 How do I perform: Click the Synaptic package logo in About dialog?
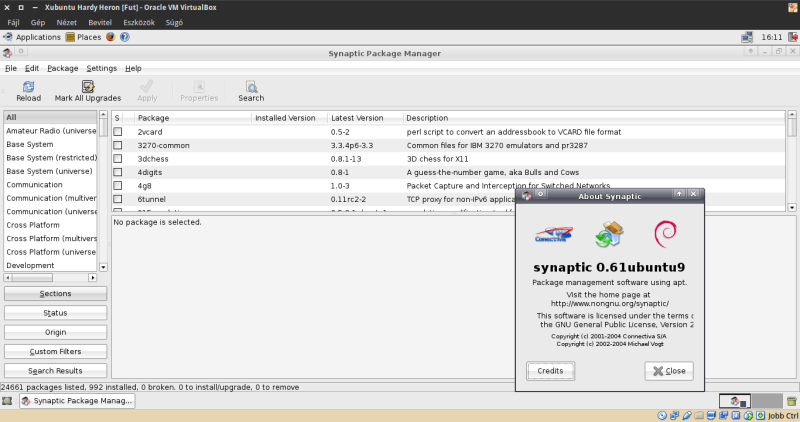tap(609, 234)
